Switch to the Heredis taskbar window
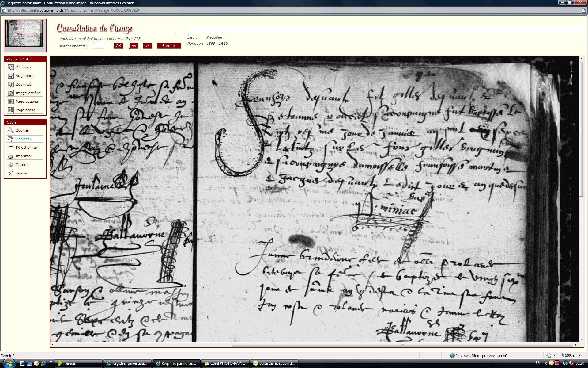Viewport: 588px width, 368px height. click(x=79, y=363)
